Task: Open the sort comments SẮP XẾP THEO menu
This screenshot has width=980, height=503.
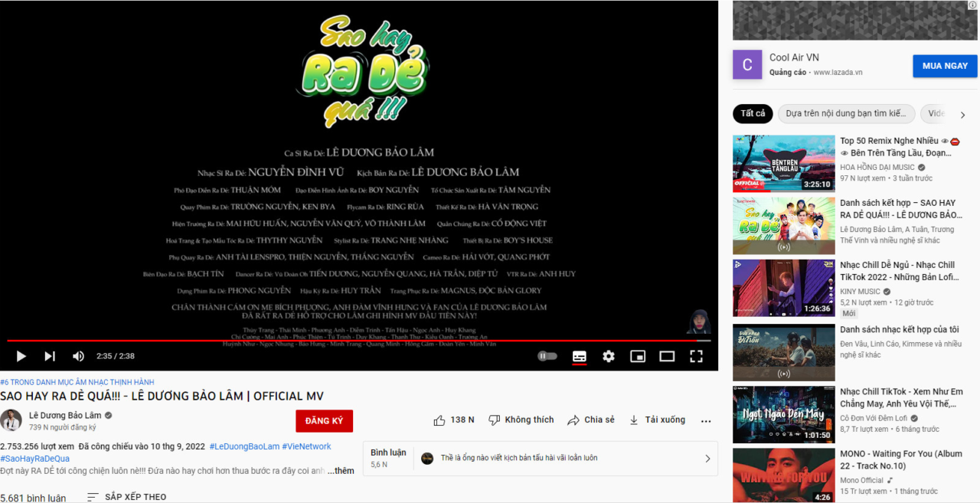Action: (126, 497)
